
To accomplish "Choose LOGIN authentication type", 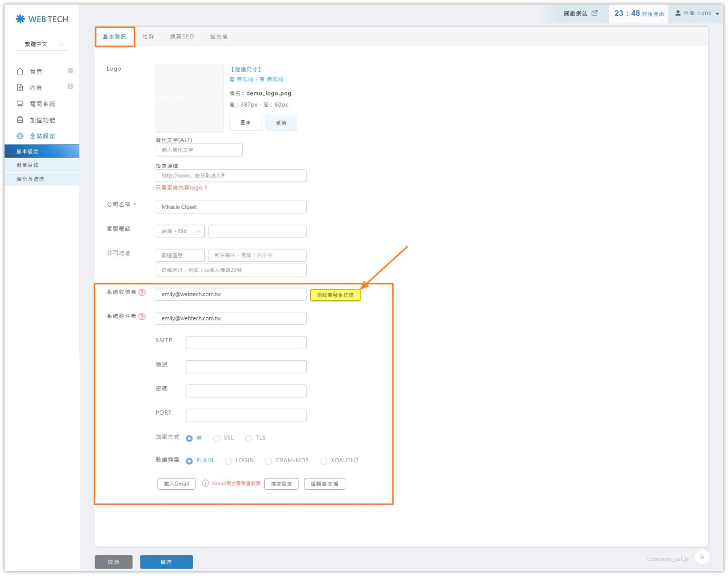I will point(229,461).
